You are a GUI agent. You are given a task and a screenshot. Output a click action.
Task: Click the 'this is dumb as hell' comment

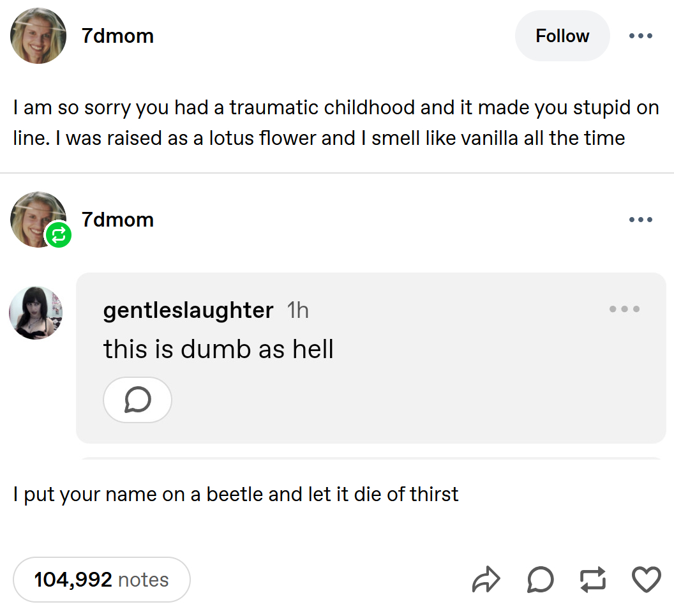tap(218, 349)
